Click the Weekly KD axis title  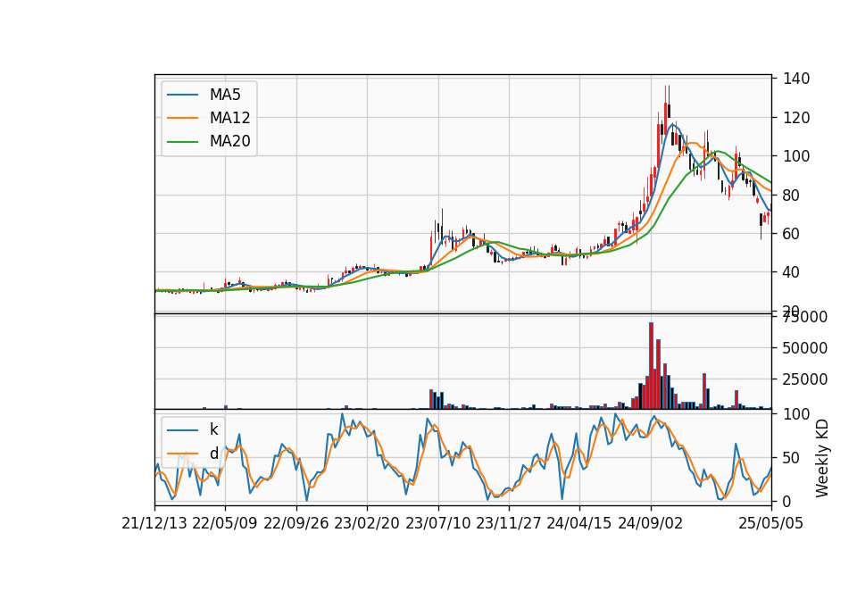[822, 458]
